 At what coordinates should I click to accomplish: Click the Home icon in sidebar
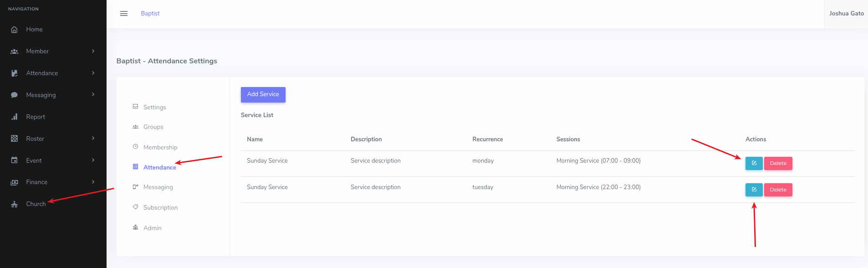click(14, 30)
